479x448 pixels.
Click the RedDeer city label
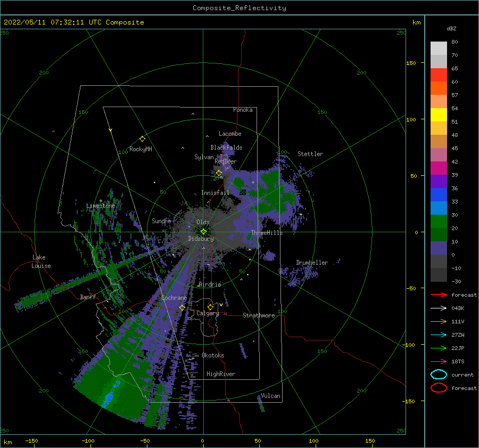pos(226,161)
